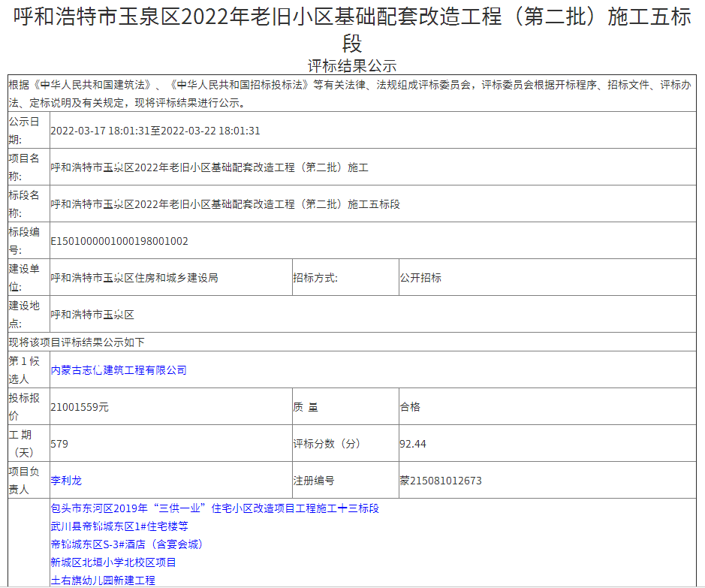Click the project manager name 李利龙
This screenshot has width=705, height=588.
[66, 481]
